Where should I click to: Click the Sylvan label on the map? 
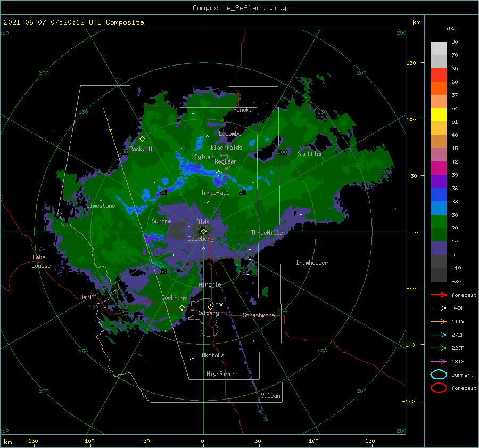(x=204, y=157)
